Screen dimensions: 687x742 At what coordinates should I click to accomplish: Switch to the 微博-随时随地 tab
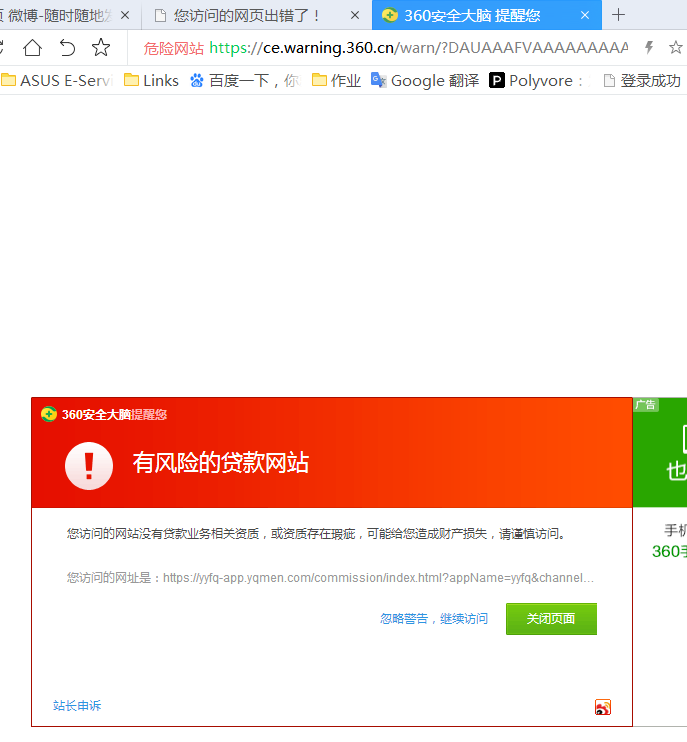pos(59,16)
